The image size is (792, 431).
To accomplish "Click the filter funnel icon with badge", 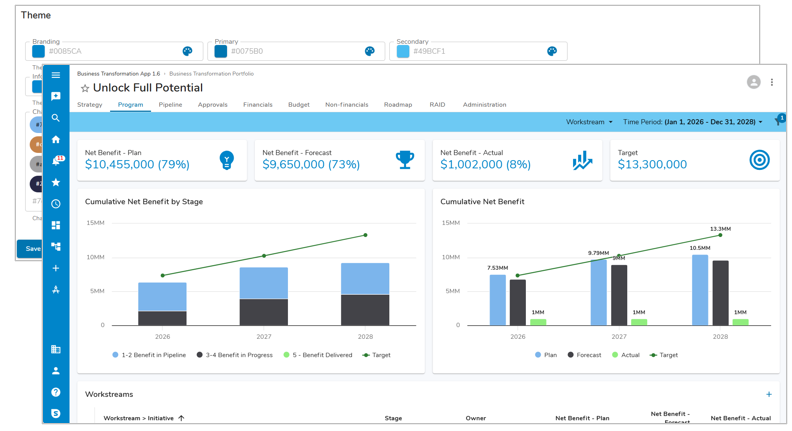I will point(778,122).
